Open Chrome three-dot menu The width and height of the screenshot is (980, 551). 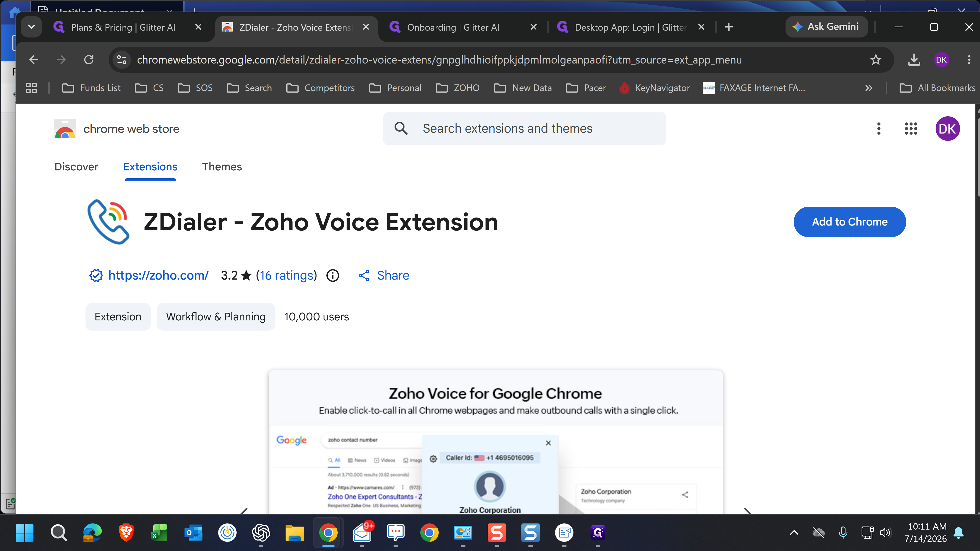pyautogui.click(x=969, y=60)
